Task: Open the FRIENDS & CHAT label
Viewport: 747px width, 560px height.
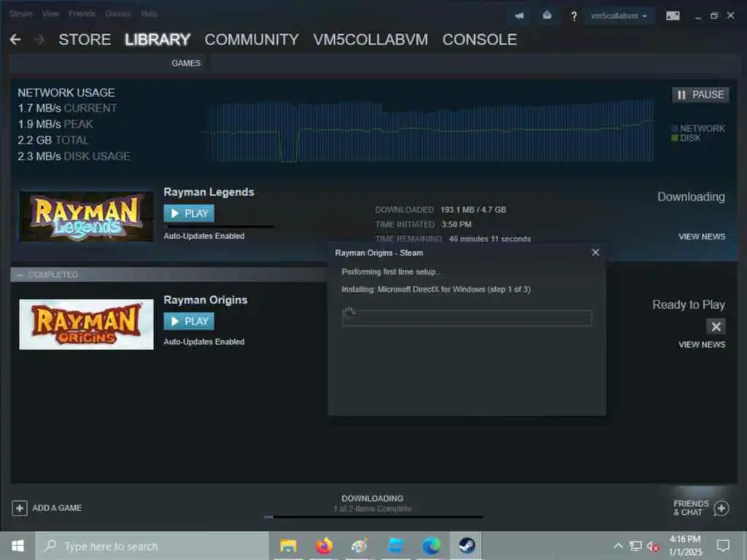Action: click(x=691, y=507)
